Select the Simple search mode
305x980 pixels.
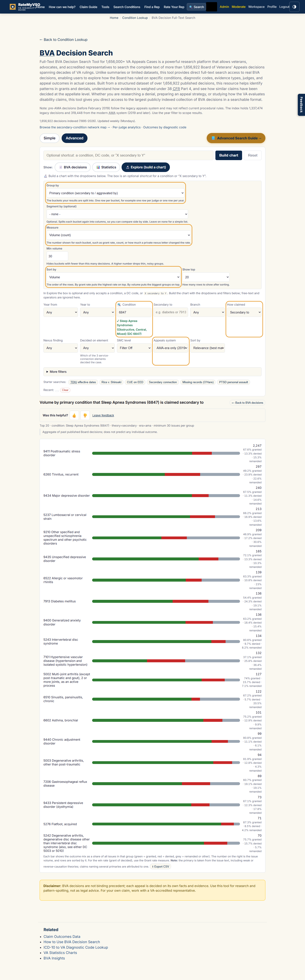pos(49,138)
